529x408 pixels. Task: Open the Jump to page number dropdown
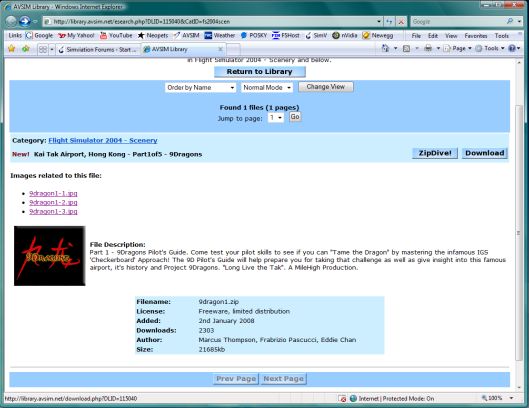[x=276, y=117]
